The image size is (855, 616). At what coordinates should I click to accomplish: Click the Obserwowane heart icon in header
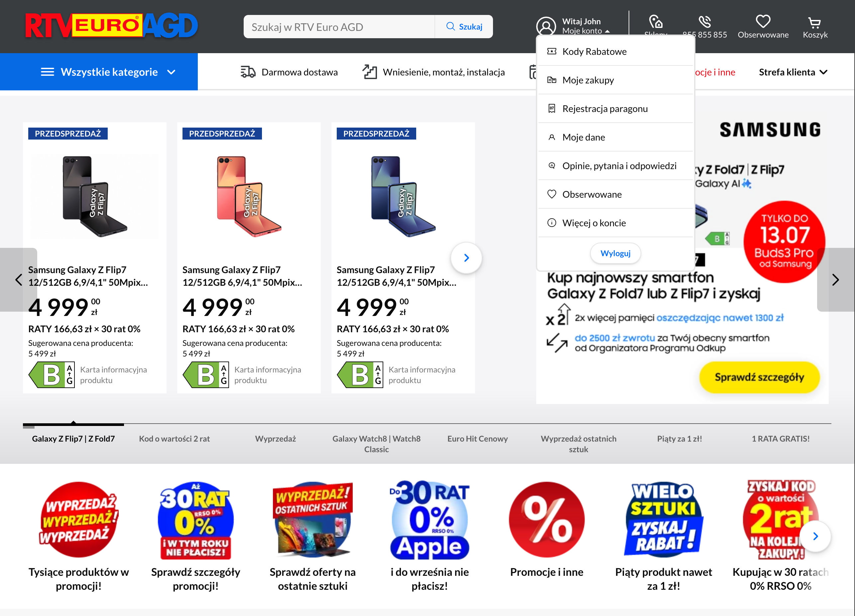point(763,22)
